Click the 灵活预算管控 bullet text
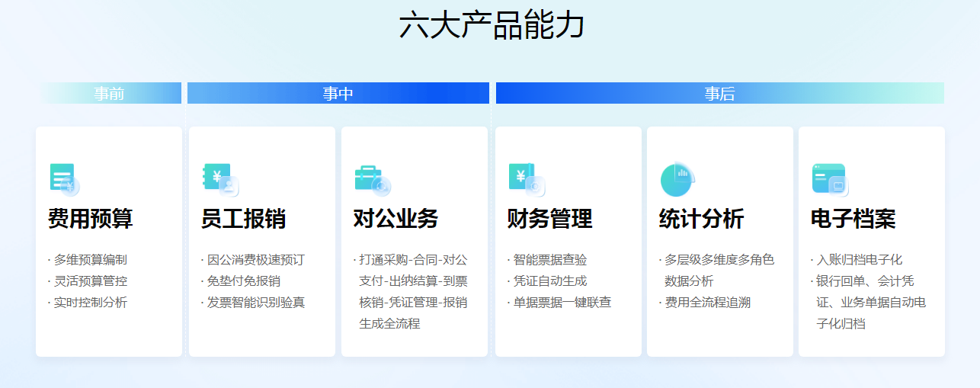Screen dimensions: 980x388 [90, 281]
